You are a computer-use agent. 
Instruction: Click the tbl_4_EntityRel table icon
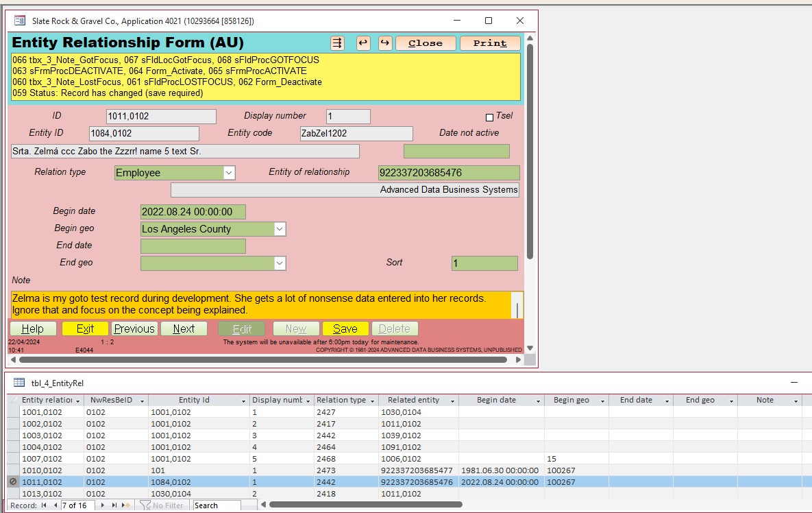pos(19,383)
